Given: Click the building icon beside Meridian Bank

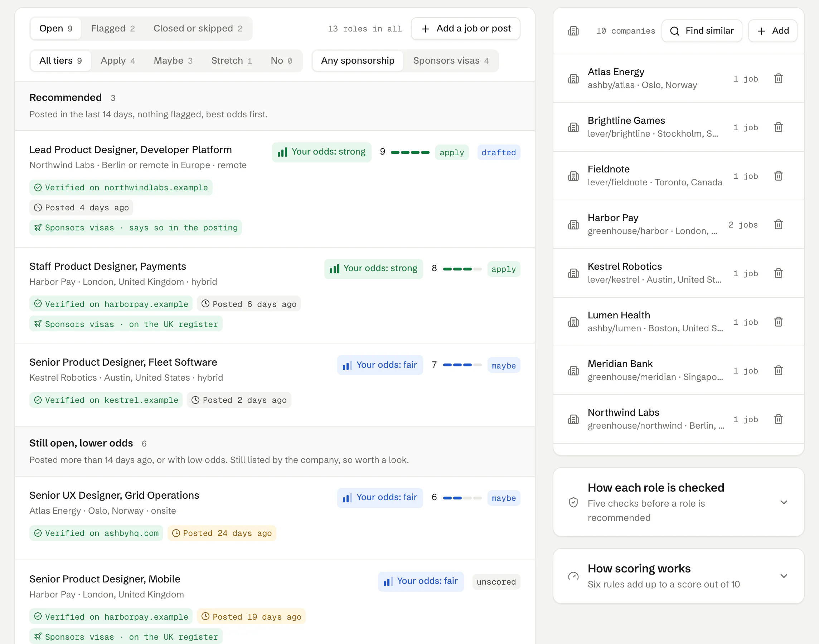Looking at the screenshot, I should (573, 370).
